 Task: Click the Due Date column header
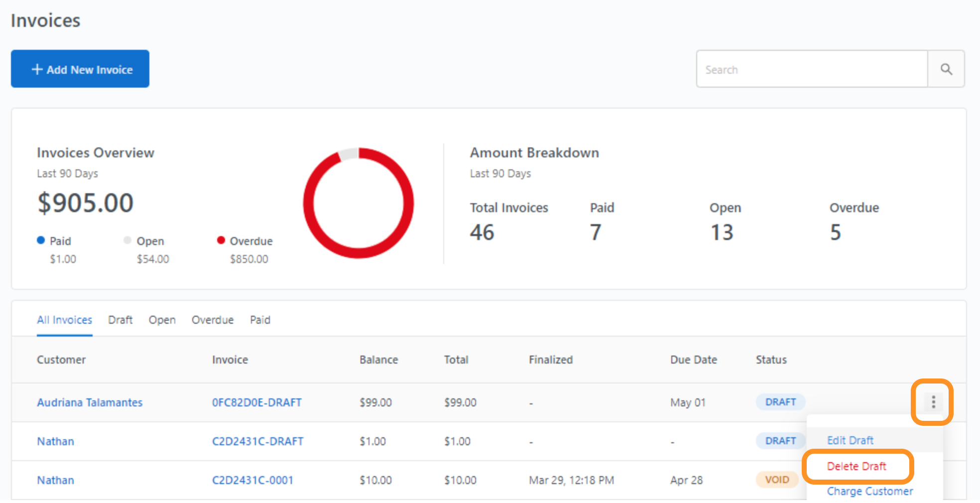pos(694,360)
